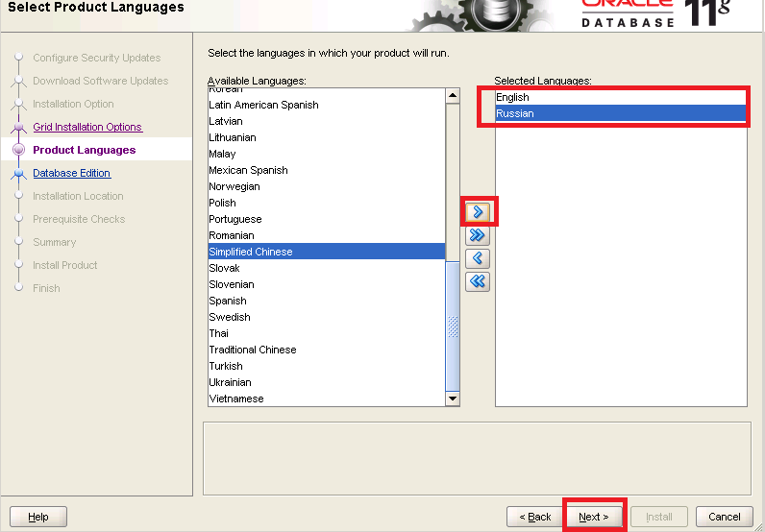The height and width of the screenshot is (532, 765).
Task: Select Polish in Available Languages
Action: click(327, 203)
